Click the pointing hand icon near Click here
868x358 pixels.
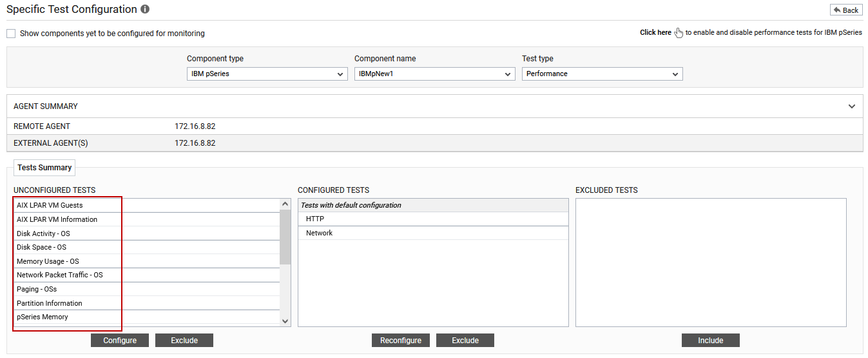(679, 32)
